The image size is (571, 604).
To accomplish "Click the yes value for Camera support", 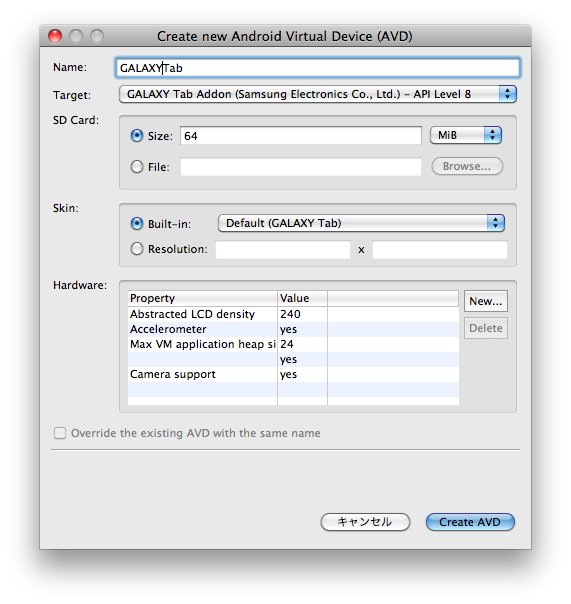I will click(x=288, y=375).
